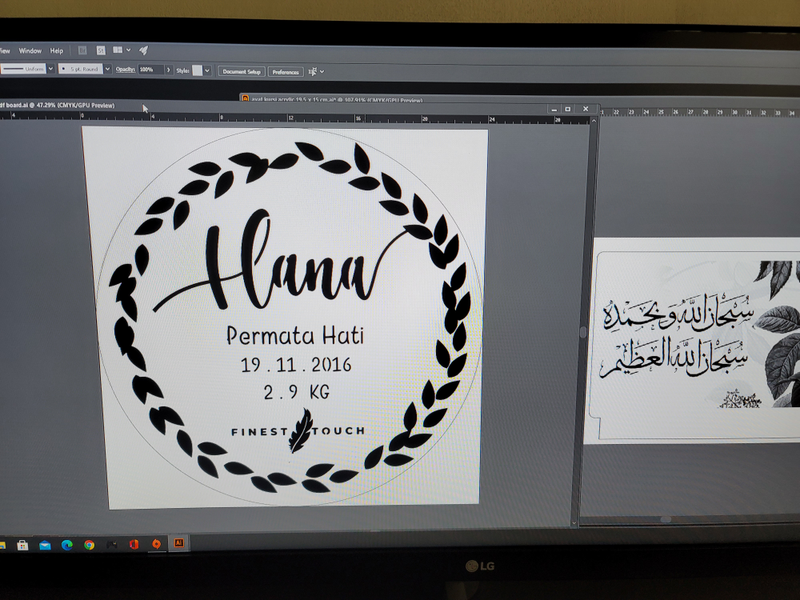Click the Adobe Illustrator taskbar icon
This screenshot has width=800, height=600.
[179, 543]
